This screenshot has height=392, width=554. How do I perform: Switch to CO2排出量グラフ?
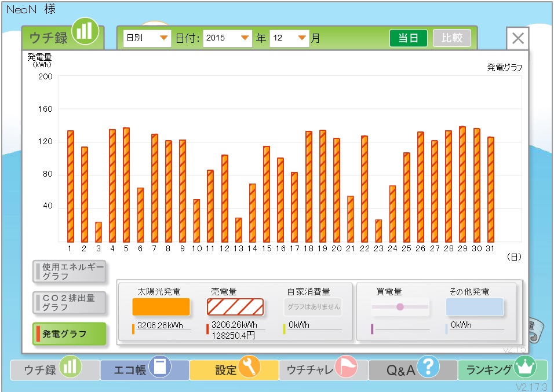pos(70,303)
